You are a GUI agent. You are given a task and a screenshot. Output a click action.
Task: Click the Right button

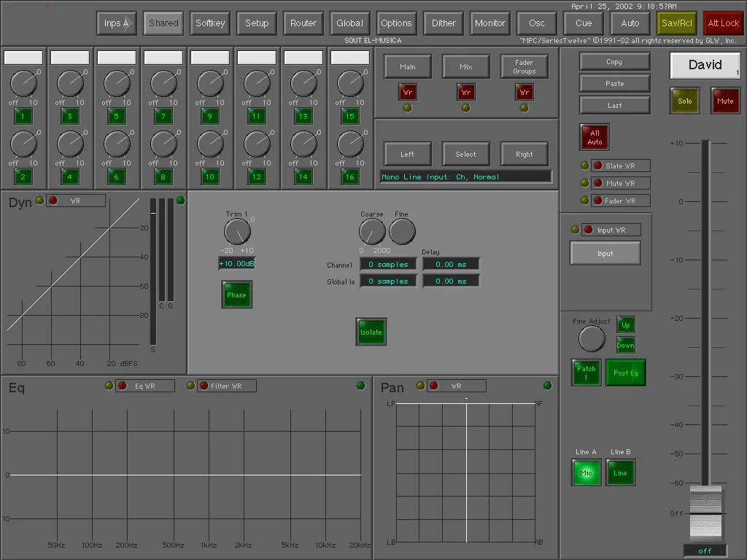click(524, 155)
